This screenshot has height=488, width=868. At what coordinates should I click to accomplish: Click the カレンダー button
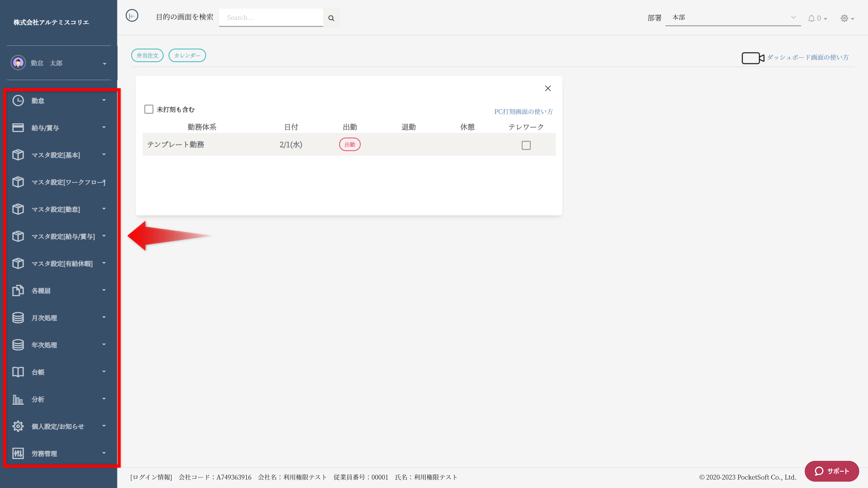tap(187, 55)
